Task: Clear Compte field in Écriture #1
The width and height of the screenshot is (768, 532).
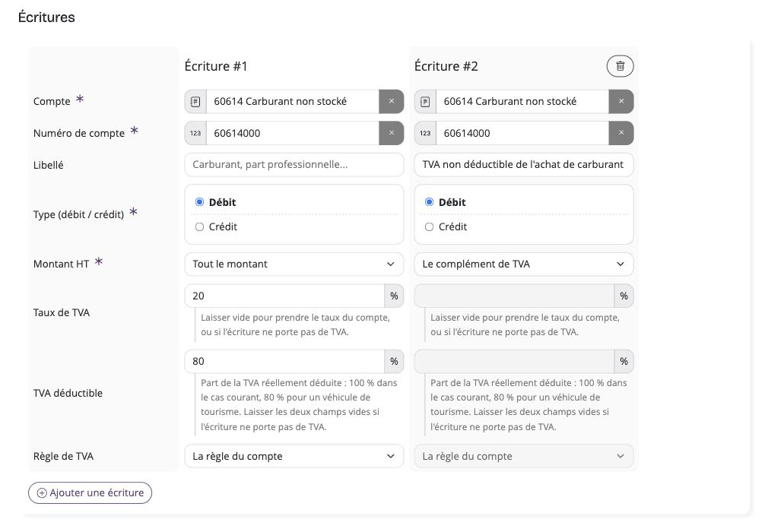Action: point(392,101)
